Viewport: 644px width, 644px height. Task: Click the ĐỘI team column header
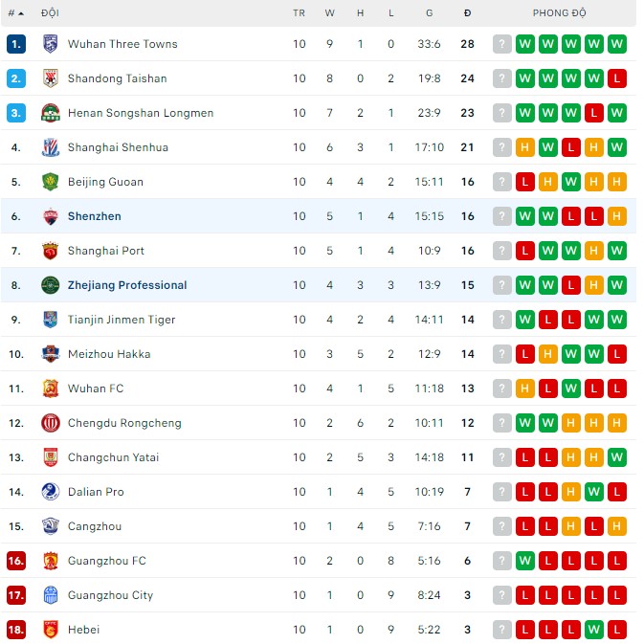click(x=51, y=13)
